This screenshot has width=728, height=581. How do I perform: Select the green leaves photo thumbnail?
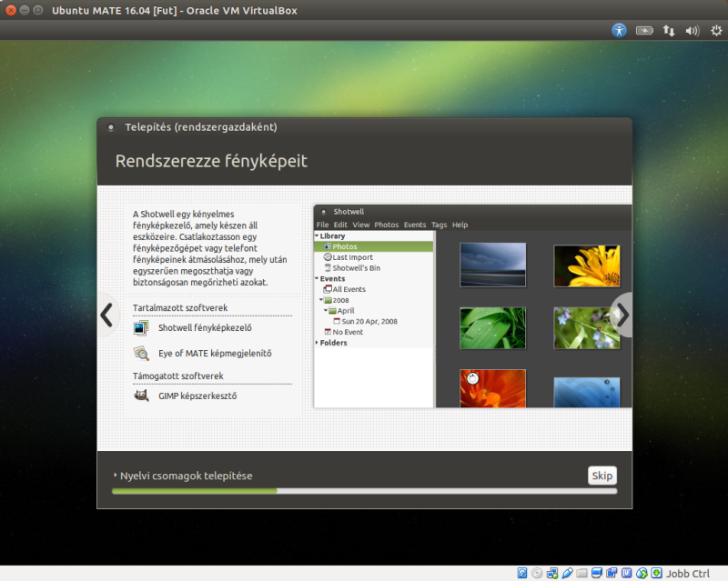coord(493,328)
